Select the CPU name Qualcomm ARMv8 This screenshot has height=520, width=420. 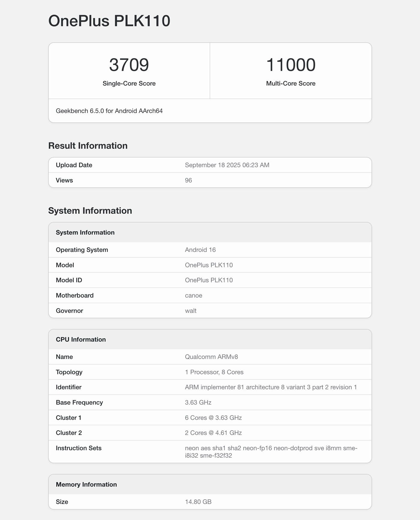tap(211, 357)
